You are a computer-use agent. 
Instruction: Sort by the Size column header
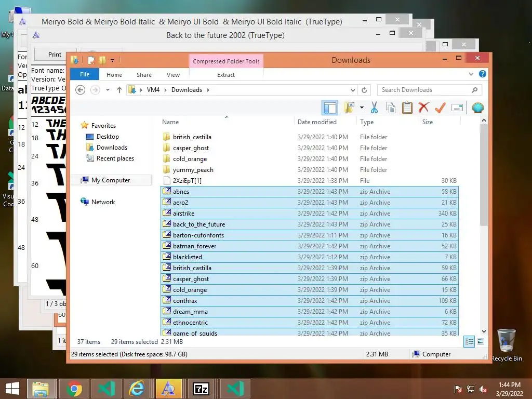440,122
